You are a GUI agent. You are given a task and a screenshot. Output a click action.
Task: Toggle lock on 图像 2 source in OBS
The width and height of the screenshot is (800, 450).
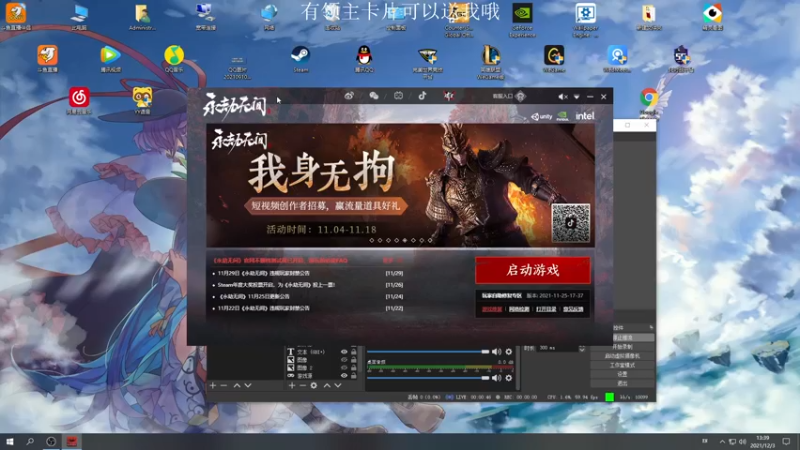click(354, 367)
